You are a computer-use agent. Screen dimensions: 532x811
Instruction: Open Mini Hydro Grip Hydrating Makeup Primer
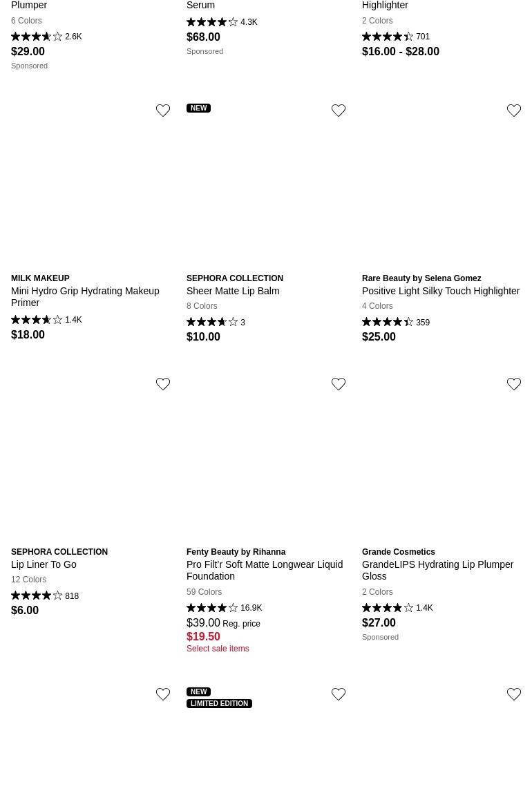click(x=85, y=296)
